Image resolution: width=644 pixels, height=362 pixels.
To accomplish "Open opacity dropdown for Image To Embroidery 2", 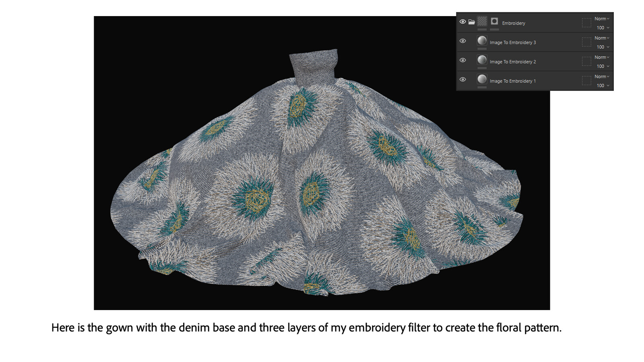I will click(x=603, y=66).
